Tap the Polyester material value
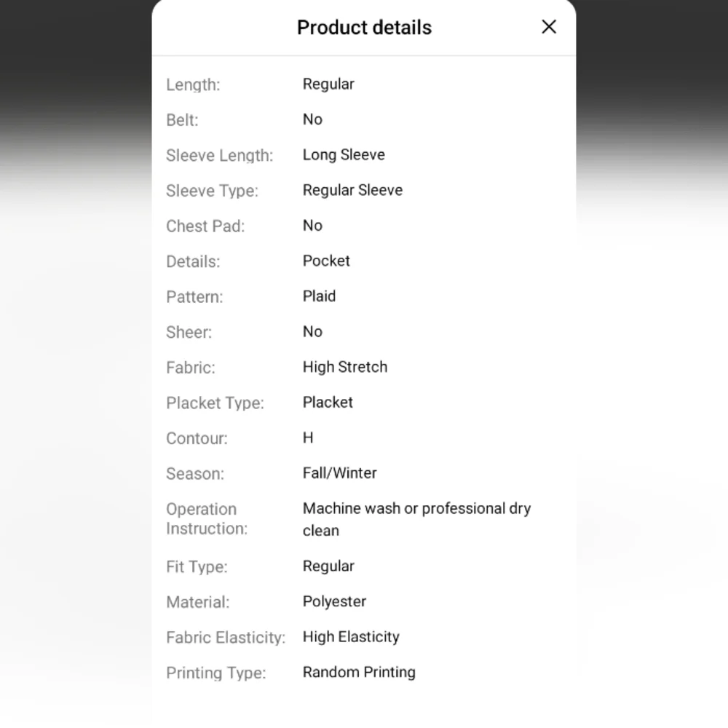The height and width of the screenshot is (728, 728). coord(334,601)
